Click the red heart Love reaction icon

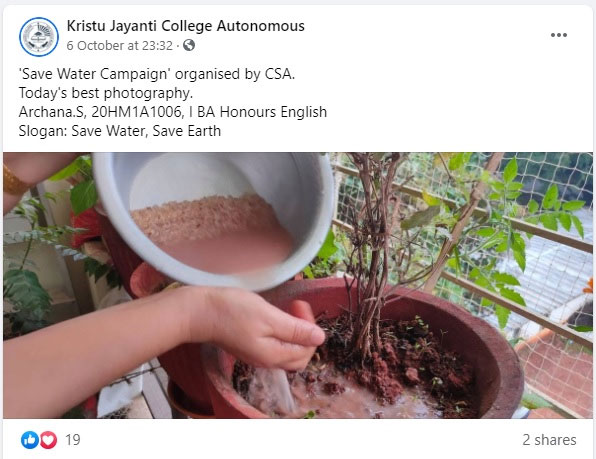coord(48,440)
